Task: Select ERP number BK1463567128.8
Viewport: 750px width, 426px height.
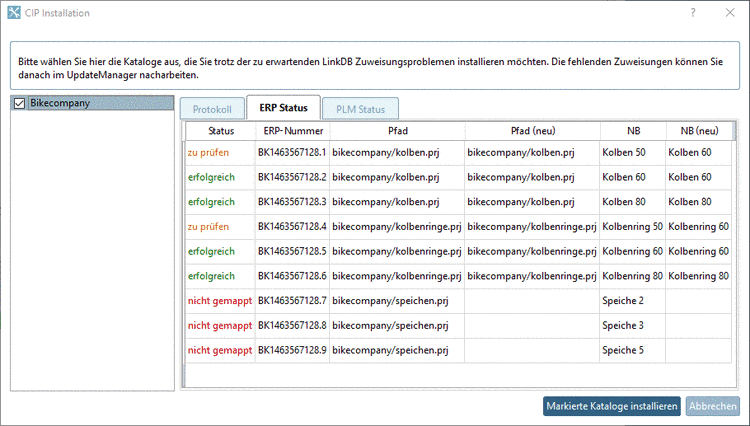Action: pyautogui.click(x=293, y=326)
